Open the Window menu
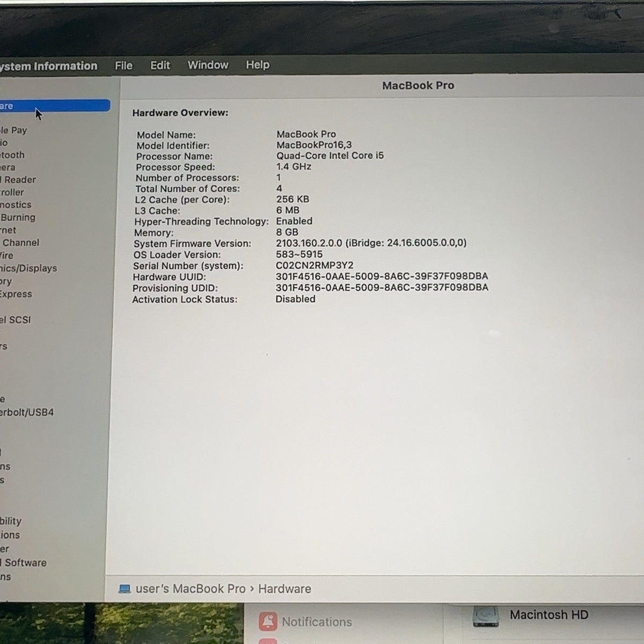This screenshot has height=644, width=644. pos(208,65)
